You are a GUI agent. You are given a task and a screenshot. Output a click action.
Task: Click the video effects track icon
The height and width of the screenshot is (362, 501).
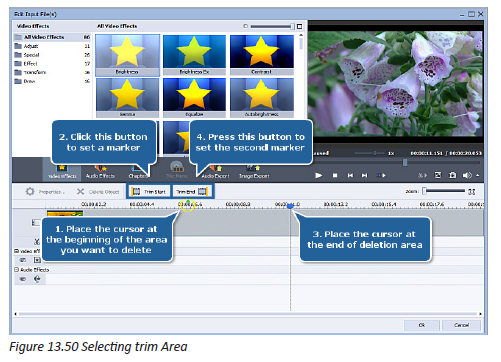pos(37,260)
